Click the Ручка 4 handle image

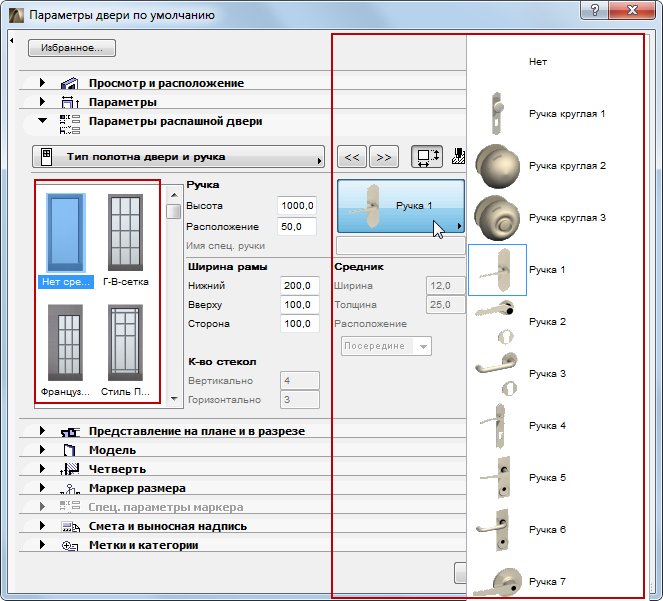click(494, 425)
